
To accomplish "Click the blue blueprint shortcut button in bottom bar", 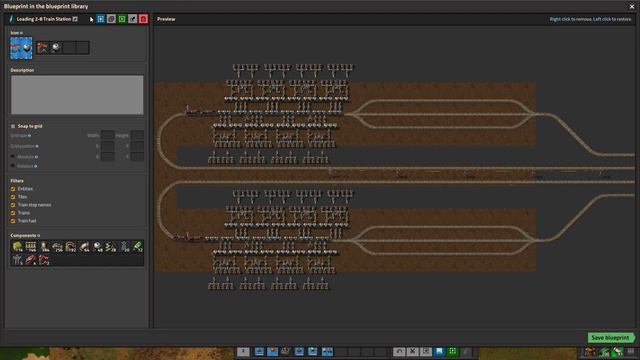I will point(439,351).
